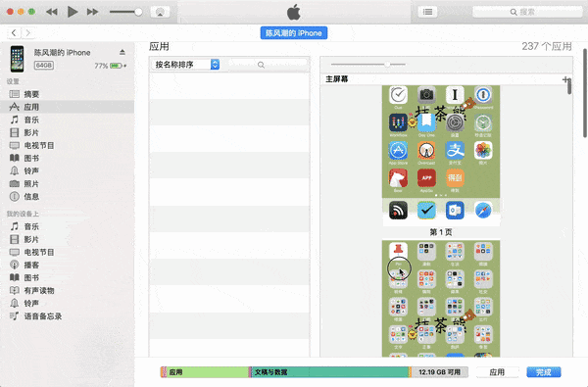Viewport: 588px width, 387px height.
Task: Select the orange 得到 app icon
Action: (x=455, y=178)
